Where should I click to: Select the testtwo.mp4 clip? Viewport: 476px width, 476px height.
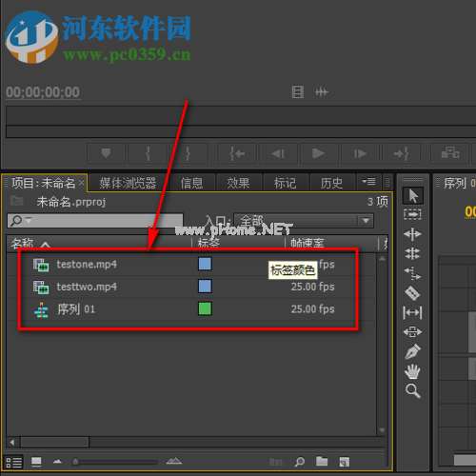(87, 287)
